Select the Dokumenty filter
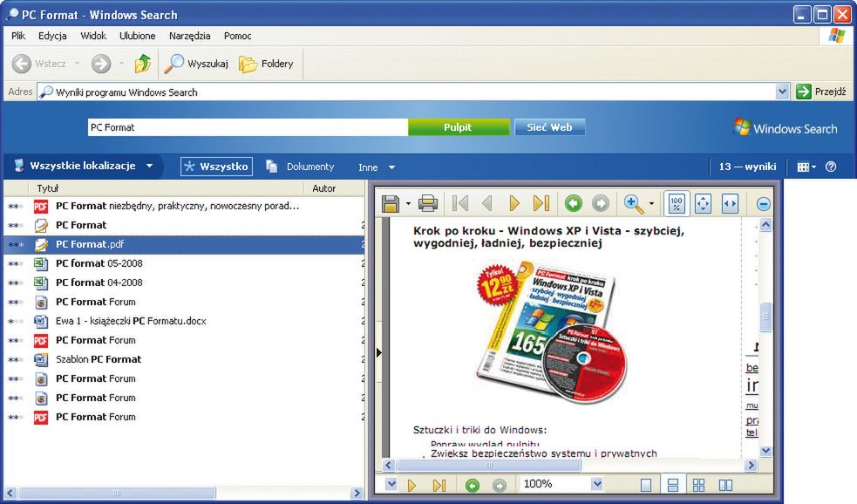 pos(300,167)
